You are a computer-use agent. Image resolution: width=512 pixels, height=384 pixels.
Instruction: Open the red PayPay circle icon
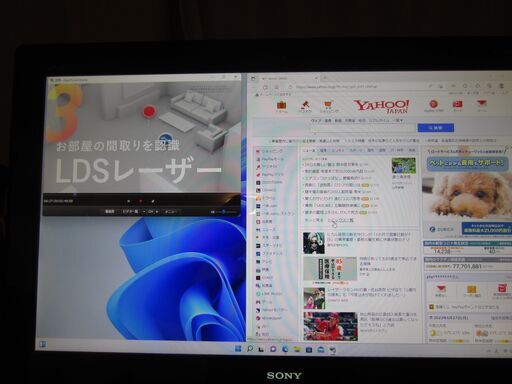click(433, 104)
